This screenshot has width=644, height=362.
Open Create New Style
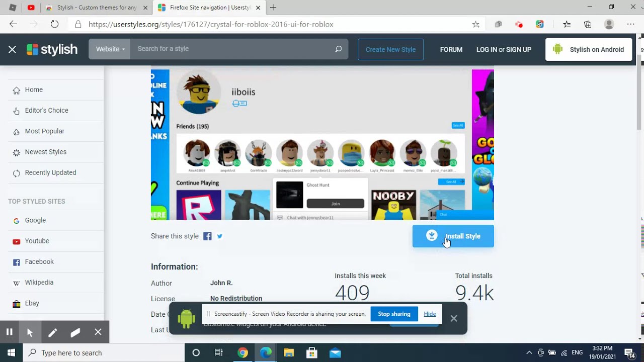point(390,49)
